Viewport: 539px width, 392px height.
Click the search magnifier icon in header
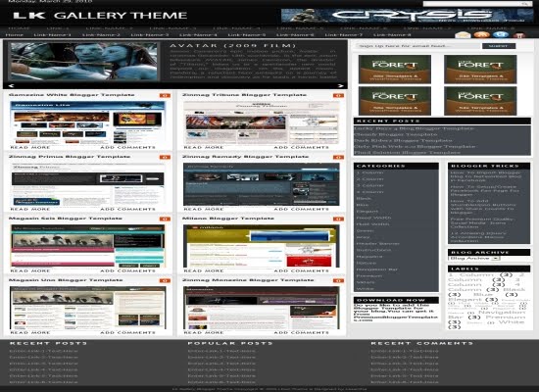click(x=525, y=4)
